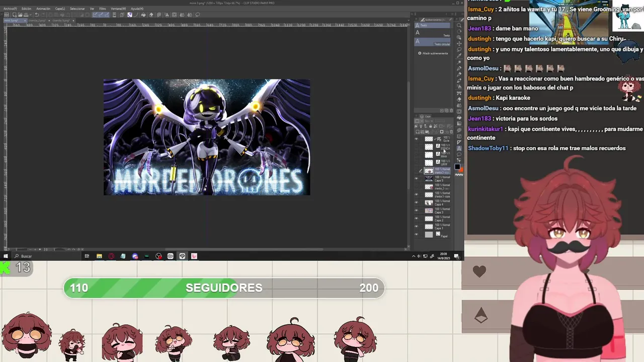
Task: Select the Auto select wand tool
Action: pos(459,62)
